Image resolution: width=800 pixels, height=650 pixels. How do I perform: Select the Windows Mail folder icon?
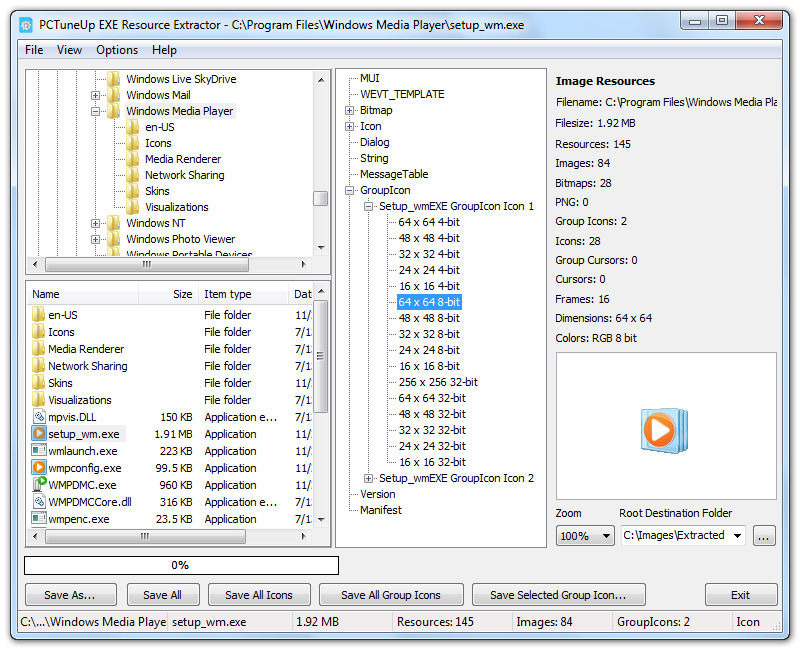[x=114, y=95]
